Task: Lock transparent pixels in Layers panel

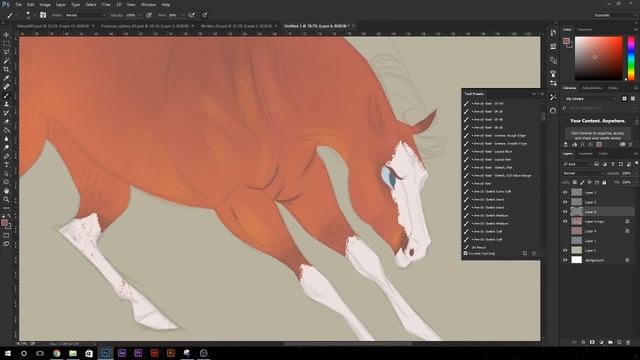Action: tap(575, 182)
